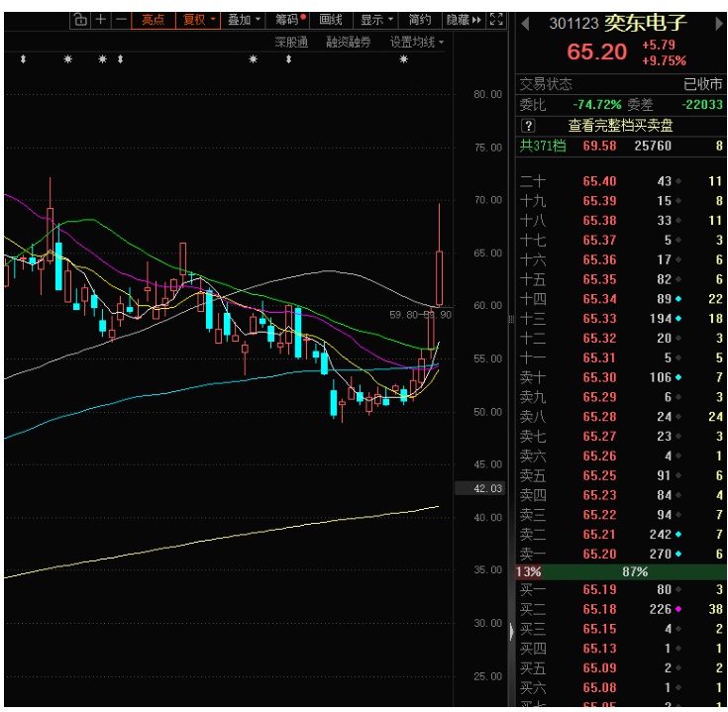Click the fullscreen expand icon
This screenshot has height=712, width=728.
pyautogui.click(x=497, y=19)
